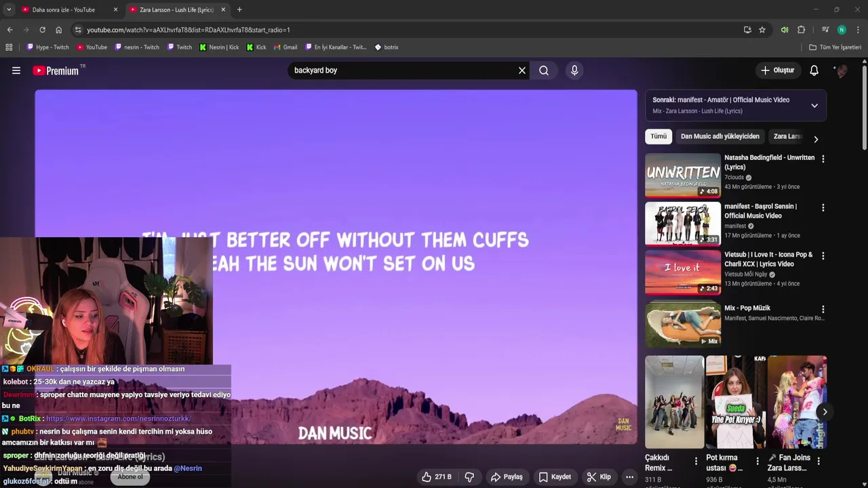Open options menu for Mix - Pop Müzik
The height and width of the screenshot is (488, 868).
point(823,308)
